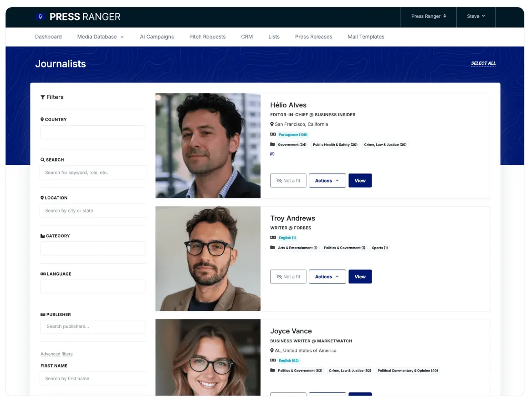Image resolution: width=532 pixels, height=402 pixels.
Task: Open Mail Templates page
Action: coord(366,36)
